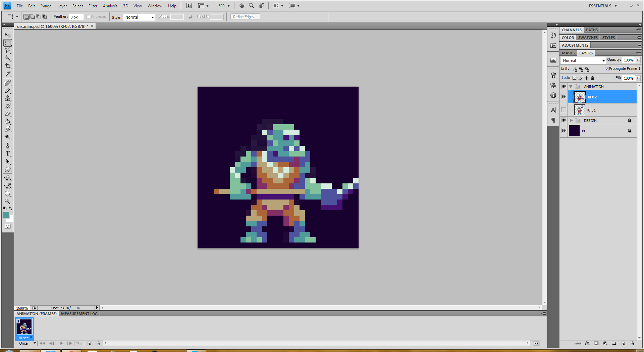This screenshot has width=644, height=352.
Task: Play the frame animation
Action: tap(61, 343)
